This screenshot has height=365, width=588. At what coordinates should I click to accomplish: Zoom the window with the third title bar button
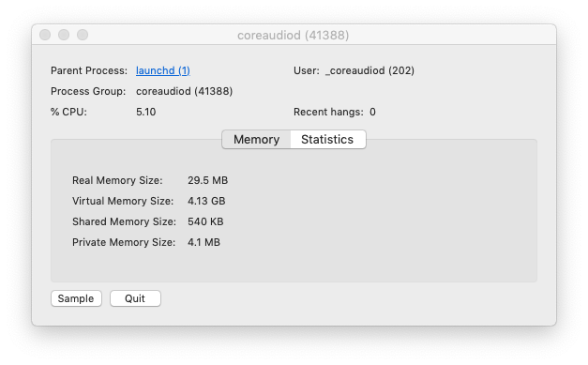(83, 35)
